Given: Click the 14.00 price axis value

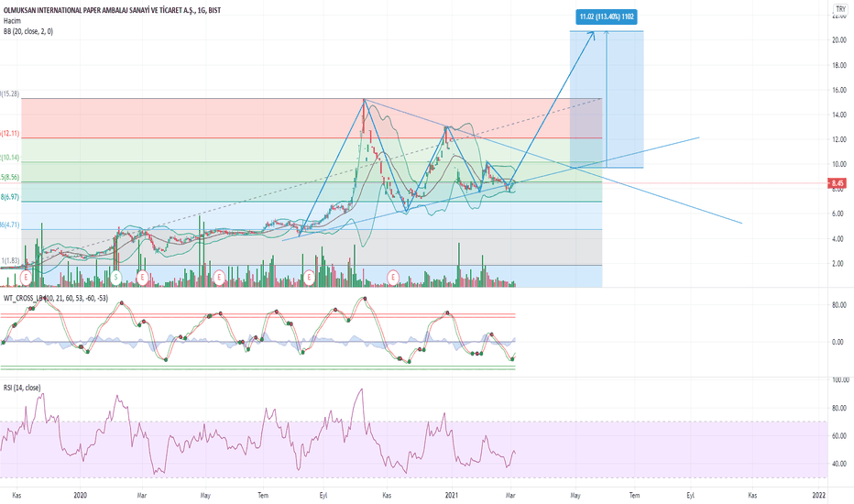Looking at the screenshot, I should [x=839, y=115].
